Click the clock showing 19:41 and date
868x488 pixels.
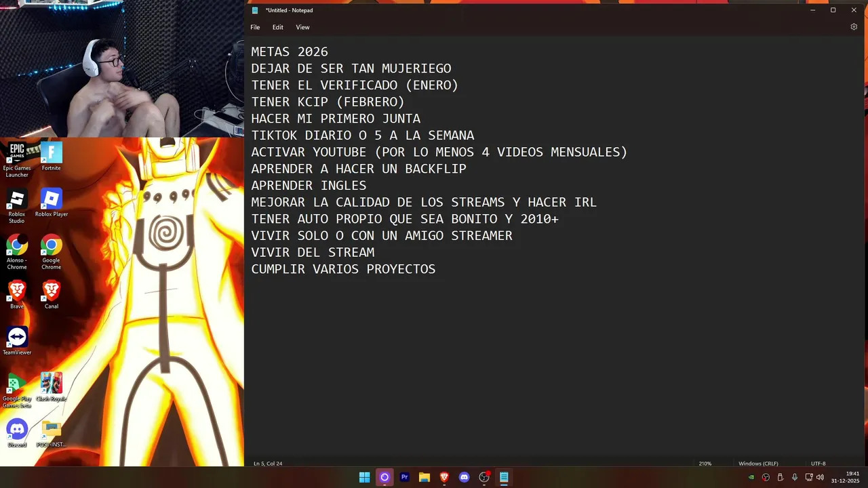click(x=846, y=477)
